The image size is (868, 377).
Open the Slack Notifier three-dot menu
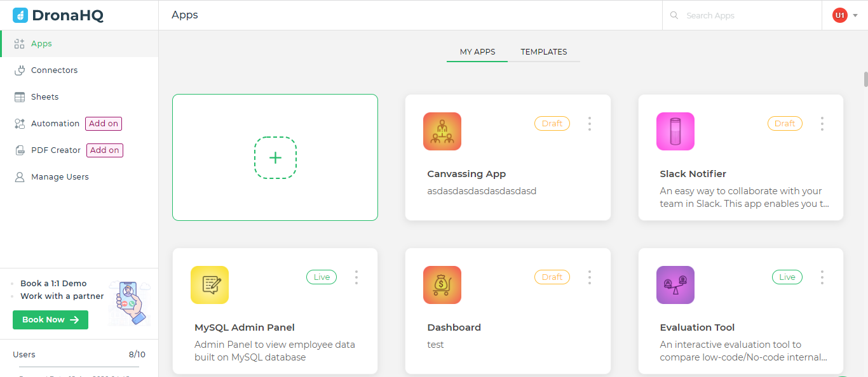coord(822,124)
